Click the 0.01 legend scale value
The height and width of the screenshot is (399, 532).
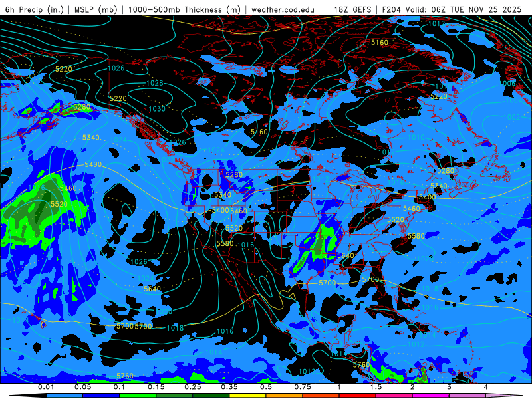click(46, 387)
